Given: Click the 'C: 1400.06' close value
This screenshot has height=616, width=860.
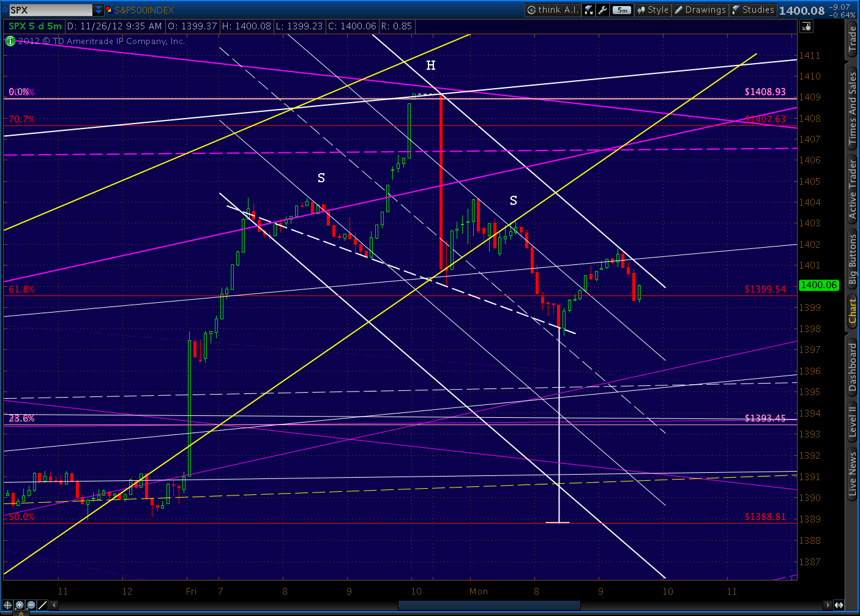Looking at the screenshot, I should tap(352, 26).
